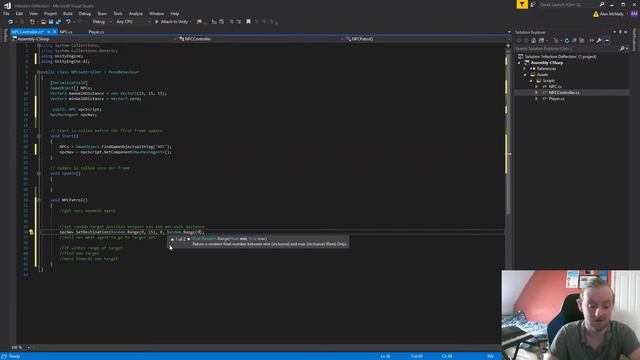Click Refresh icon in Solution Explorer toolbar
640x360 pixels.
(x=567, y=40)
